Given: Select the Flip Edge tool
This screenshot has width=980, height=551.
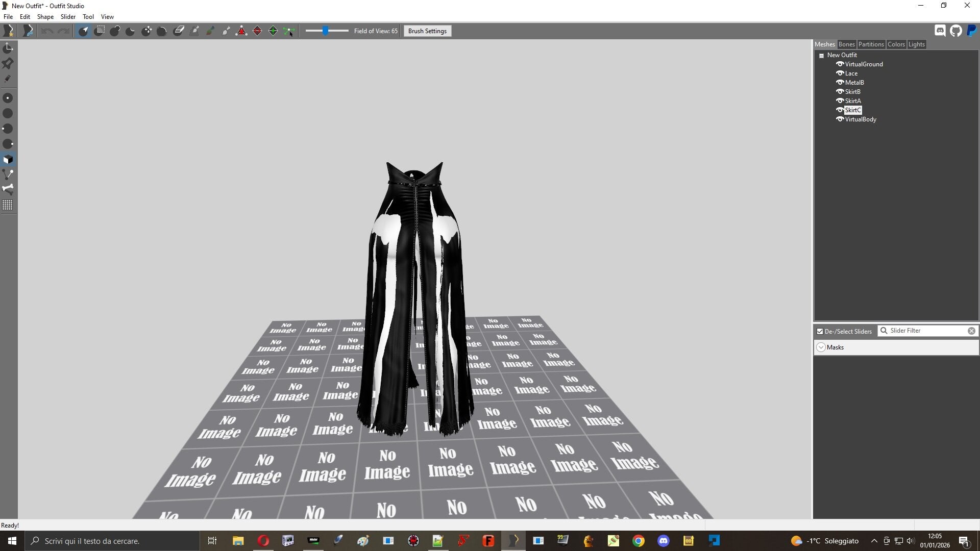Looking at the screenshot, I should point(257,31).
